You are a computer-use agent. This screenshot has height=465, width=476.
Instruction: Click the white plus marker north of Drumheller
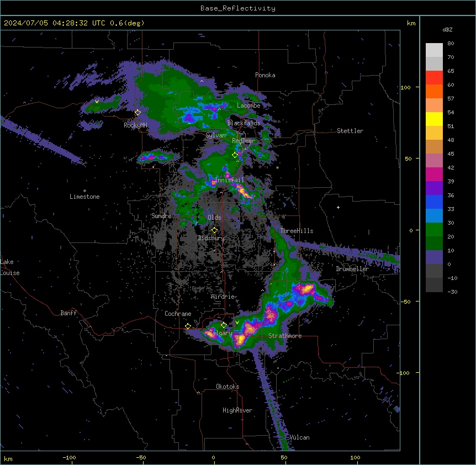pyautogui.click(x=338, y=207)
